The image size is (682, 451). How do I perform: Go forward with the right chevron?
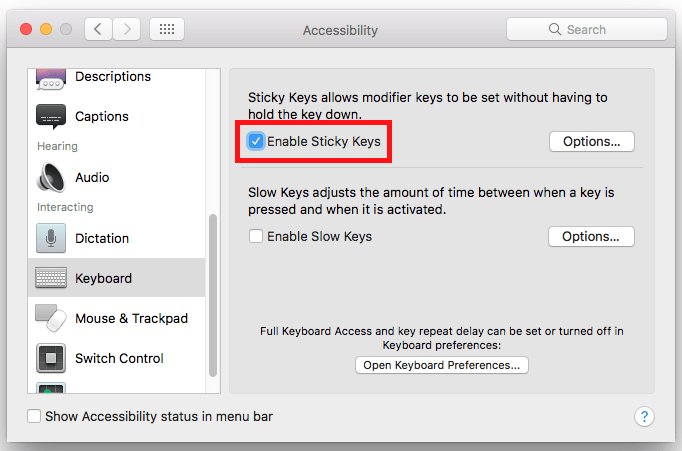point(127,29)
